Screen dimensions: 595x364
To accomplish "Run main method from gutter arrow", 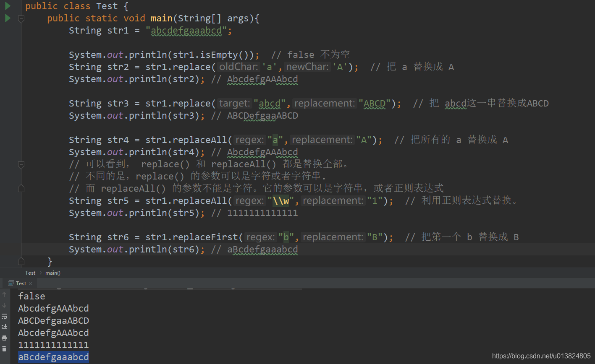I will (8, 18).
